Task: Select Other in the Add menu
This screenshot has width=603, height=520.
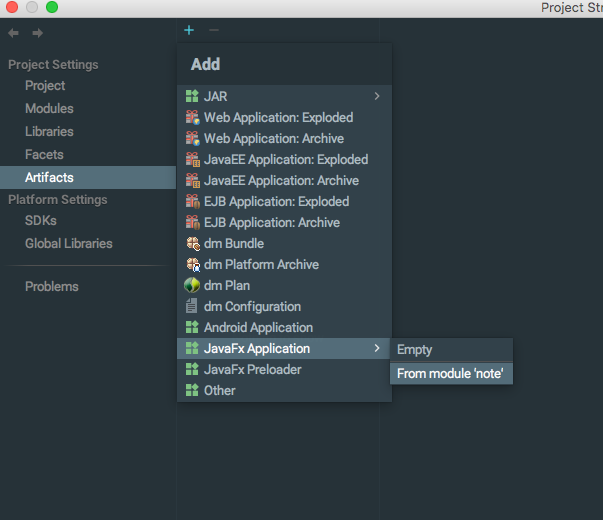Action: (284, 390)
